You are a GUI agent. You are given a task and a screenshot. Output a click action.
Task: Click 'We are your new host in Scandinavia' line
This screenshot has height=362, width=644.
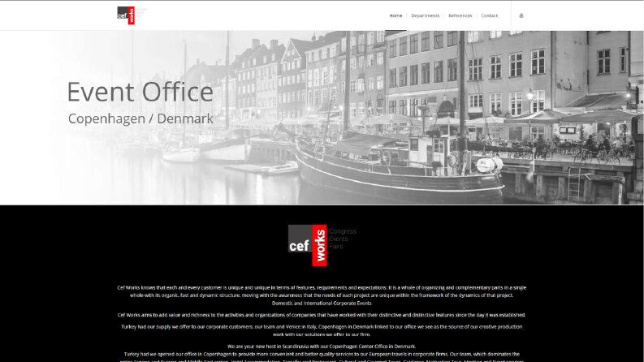(322, 347)
